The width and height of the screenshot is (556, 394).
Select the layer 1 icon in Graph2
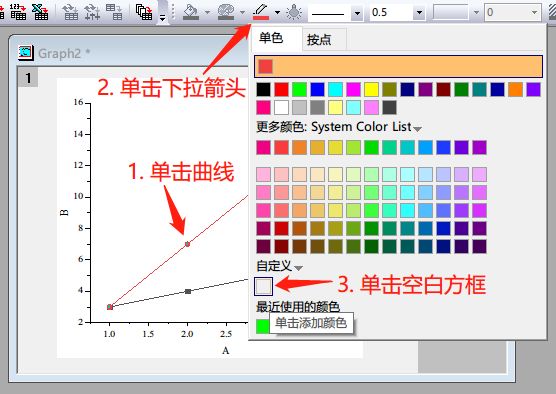point(28,78)
